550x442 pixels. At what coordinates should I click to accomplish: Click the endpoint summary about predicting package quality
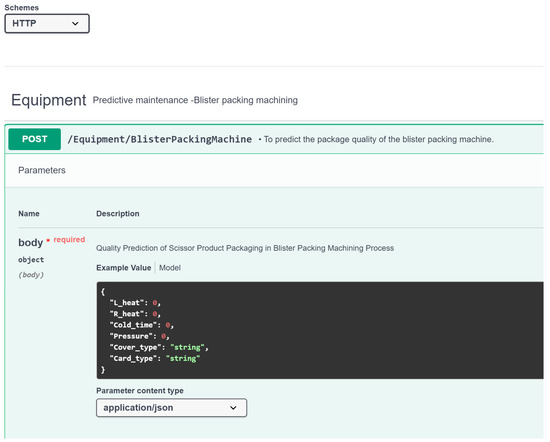click(x=378, y=139)
